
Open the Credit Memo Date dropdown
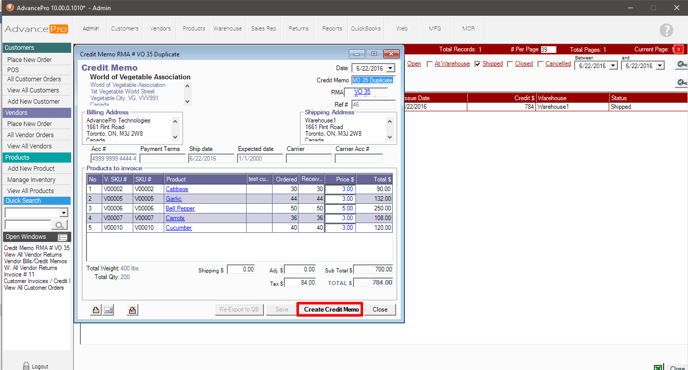390,68
